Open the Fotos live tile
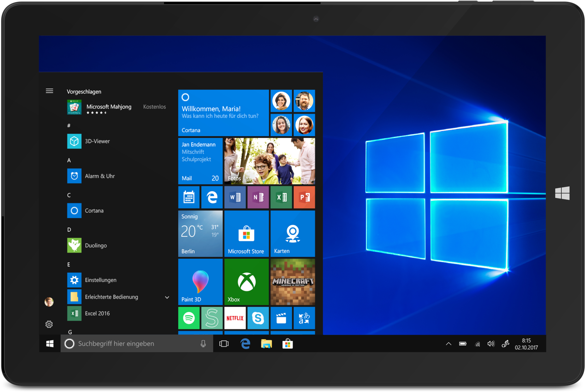Screen dimensions: 586x392 270,161
